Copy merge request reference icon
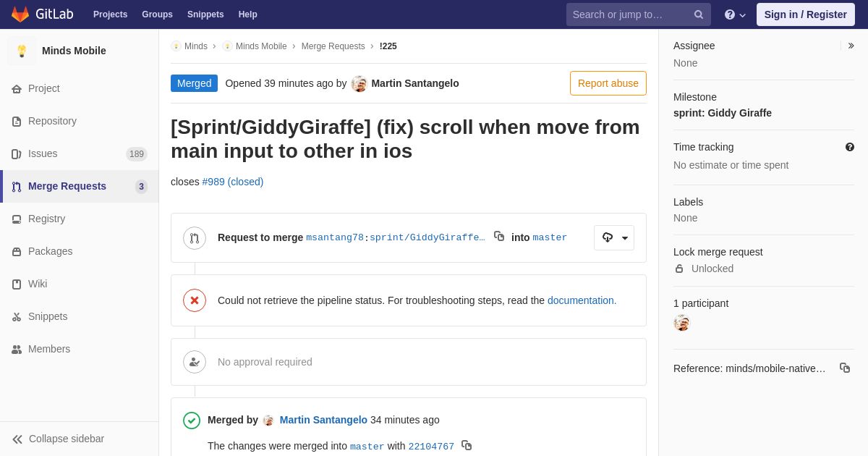This screenshot has width=868, height=456. pos(844,368)
